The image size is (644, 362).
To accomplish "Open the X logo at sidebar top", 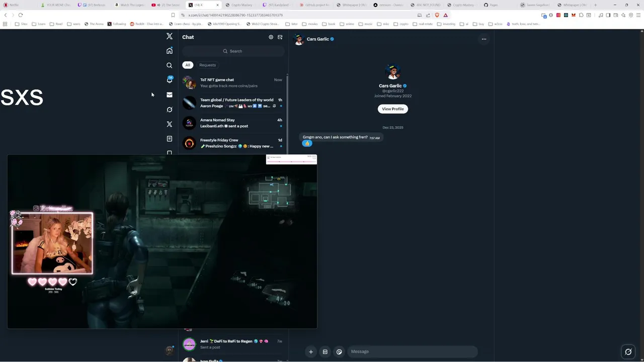I will pyautogui.click(x=170, y=36).
